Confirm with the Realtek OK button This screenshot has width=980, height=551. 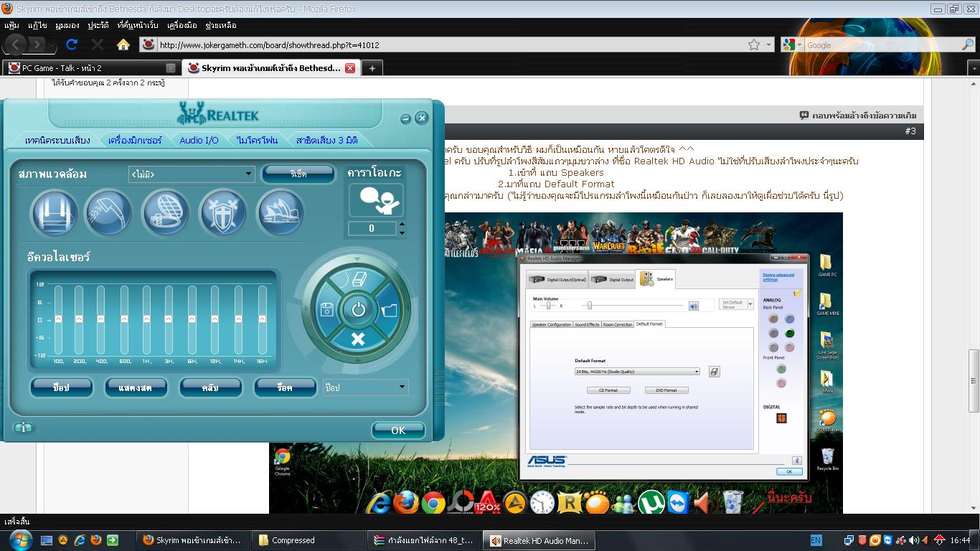click(398, 430)
